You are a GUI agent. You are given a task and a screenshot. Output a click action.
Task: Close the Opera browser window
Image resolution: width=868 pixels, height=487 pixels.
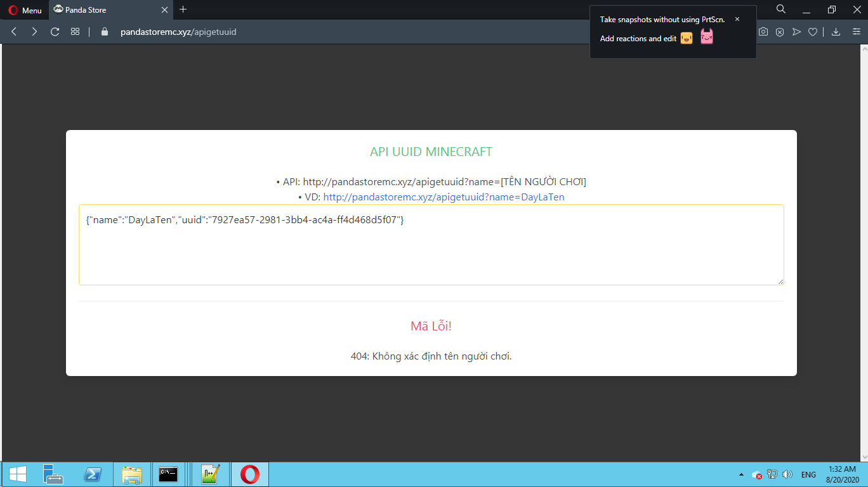tap(856, 10)
